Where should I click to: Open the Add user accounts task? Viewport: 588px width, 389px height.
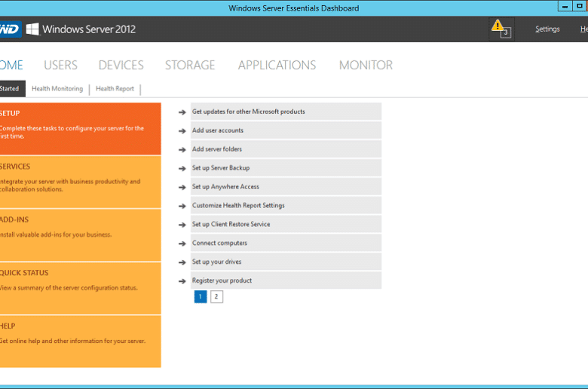pos(286,130)
